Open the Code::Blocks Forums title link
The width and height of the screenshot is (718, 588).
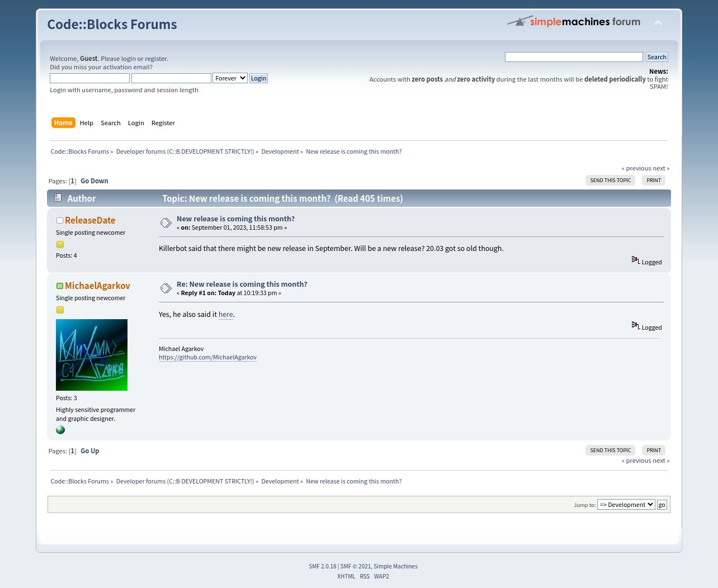(x=112, y=25)
